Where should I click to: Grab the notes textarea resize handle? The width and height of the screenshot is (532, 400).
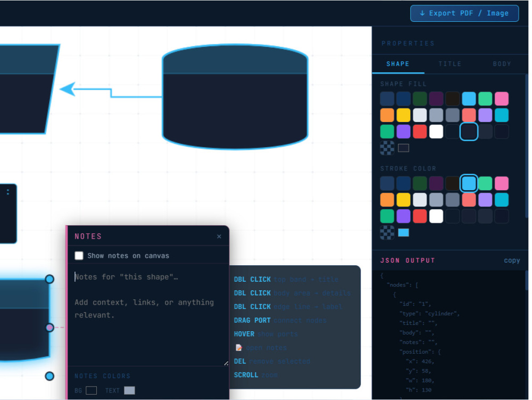tap(227, 364)
